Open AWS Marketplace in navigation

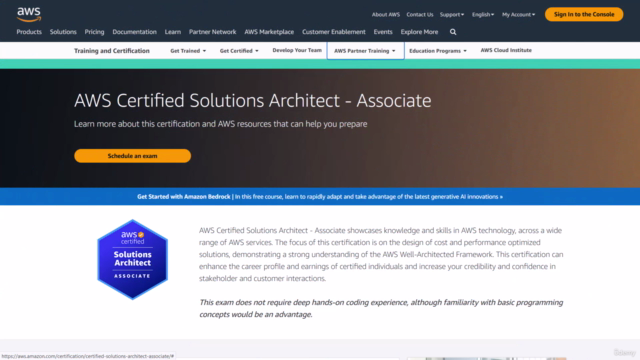coord(269,32)
